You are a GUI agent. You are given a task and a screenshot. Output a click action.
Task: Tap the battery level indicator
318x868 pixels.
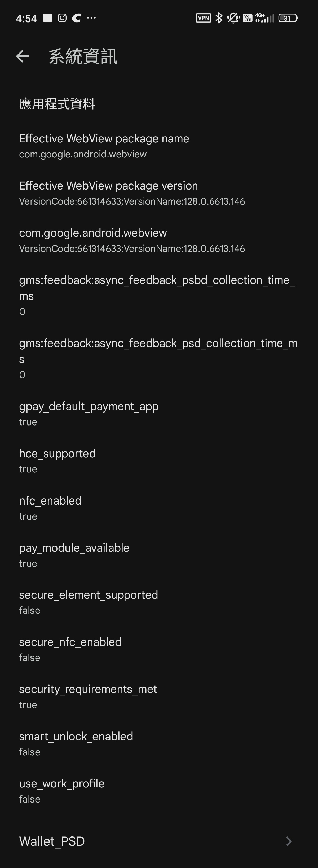pos(288,18)
